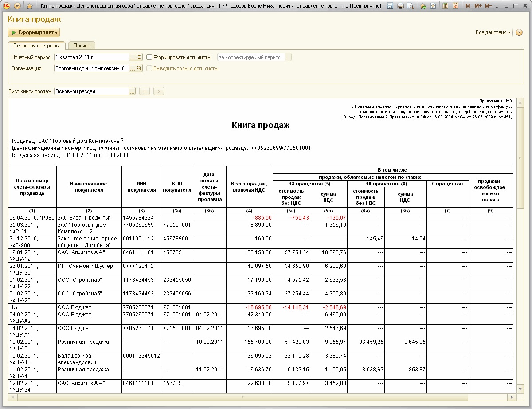Click the Сформировать button
The width and height of the screenshot is (532, 409).
point(34,32)
